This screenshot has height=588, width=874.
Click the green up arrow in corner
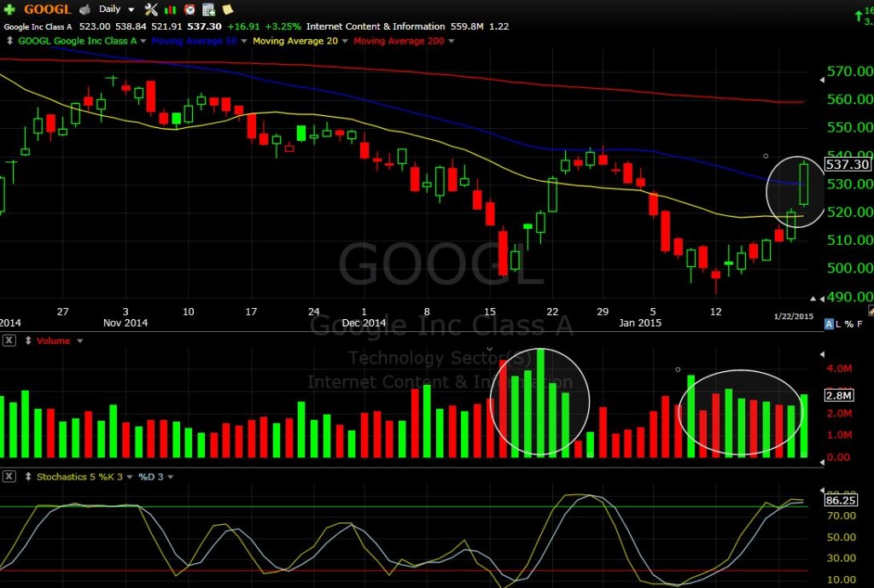[859, 16]
